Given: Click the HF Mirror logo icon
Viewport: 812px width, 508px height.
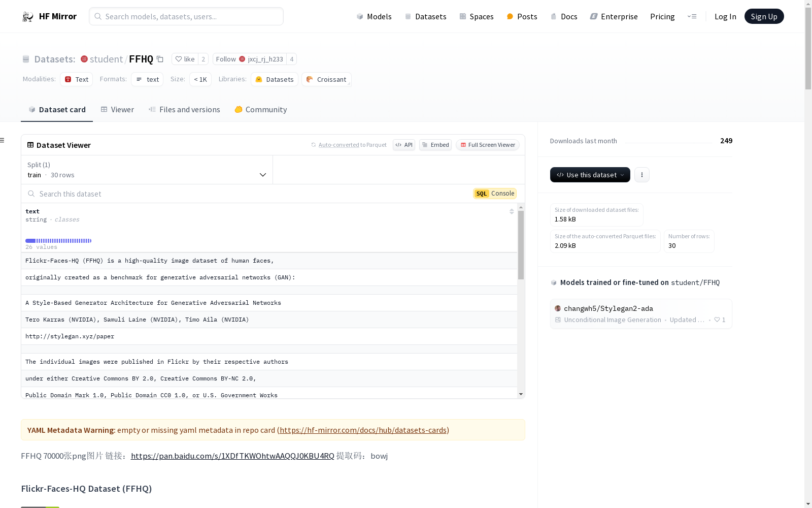Looking at the screenshot, I should (x=28, y=17).
